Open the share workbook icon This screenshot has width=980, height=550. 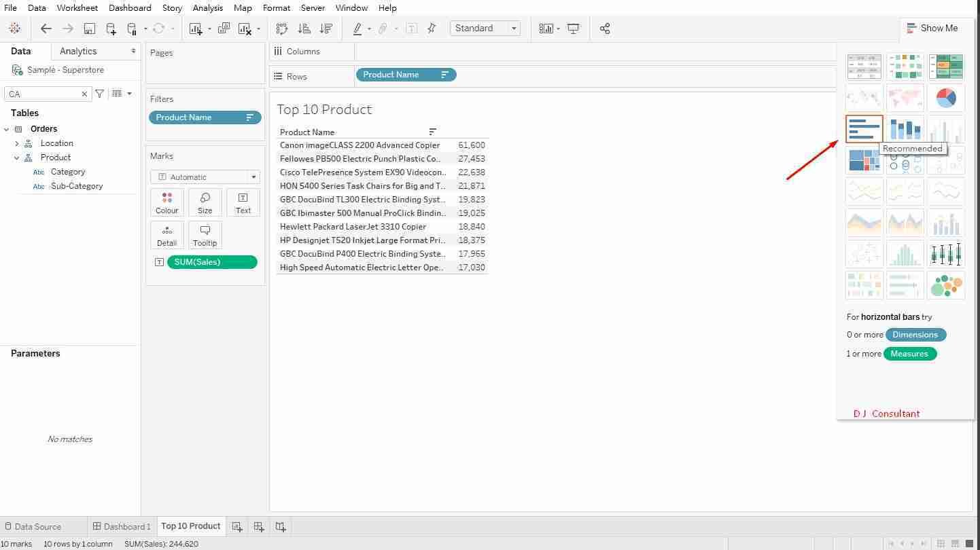(605, 29)
